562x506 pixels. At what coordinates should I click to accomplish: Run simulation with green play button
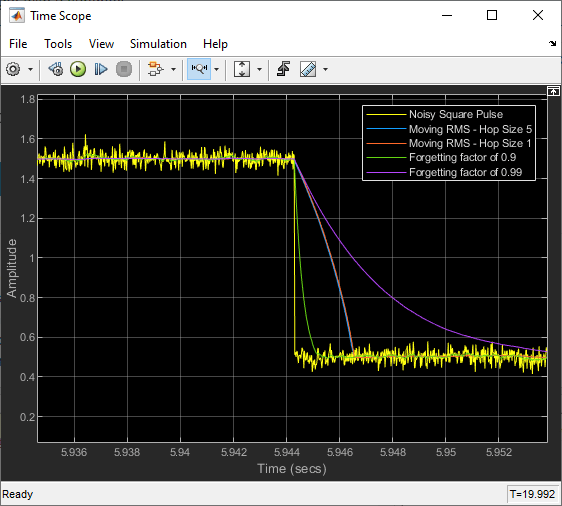78,69
